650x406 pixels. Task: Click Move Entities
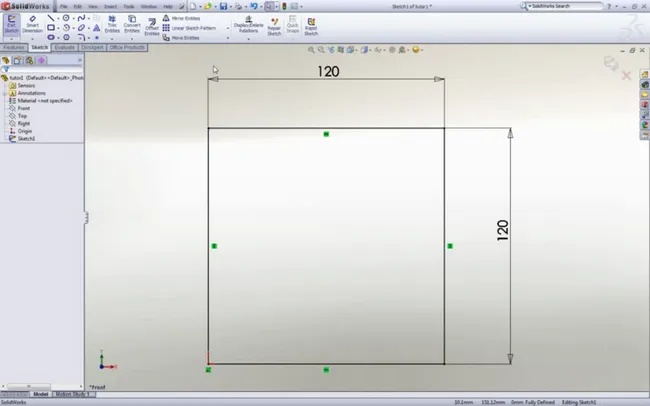click(x=181, y=38)
